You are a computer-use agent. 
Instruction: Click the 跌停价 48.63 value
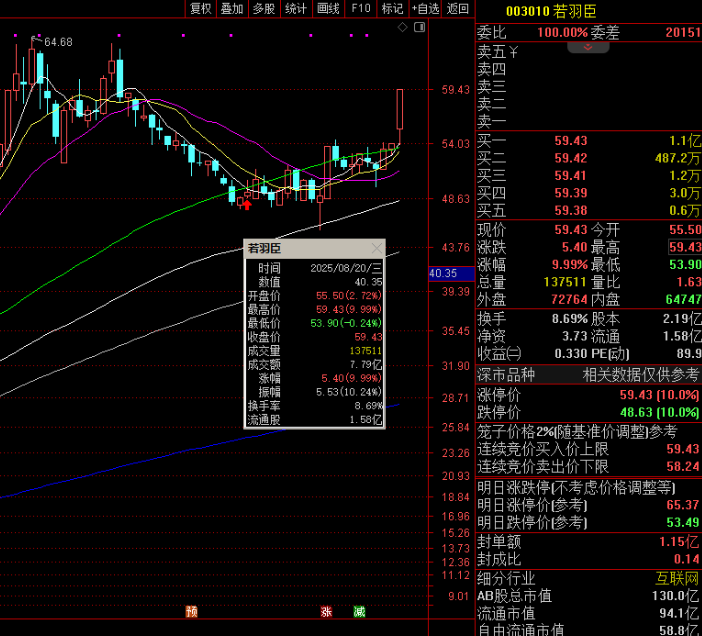click(659, 412)
